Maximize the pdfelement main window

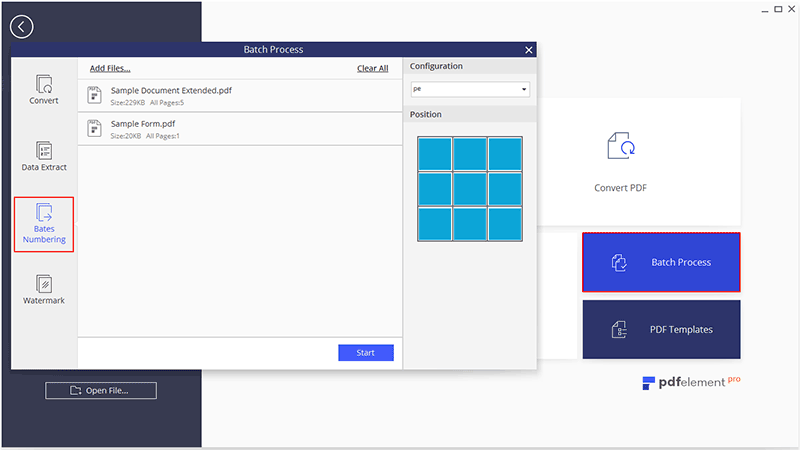(x=779, y=9)
